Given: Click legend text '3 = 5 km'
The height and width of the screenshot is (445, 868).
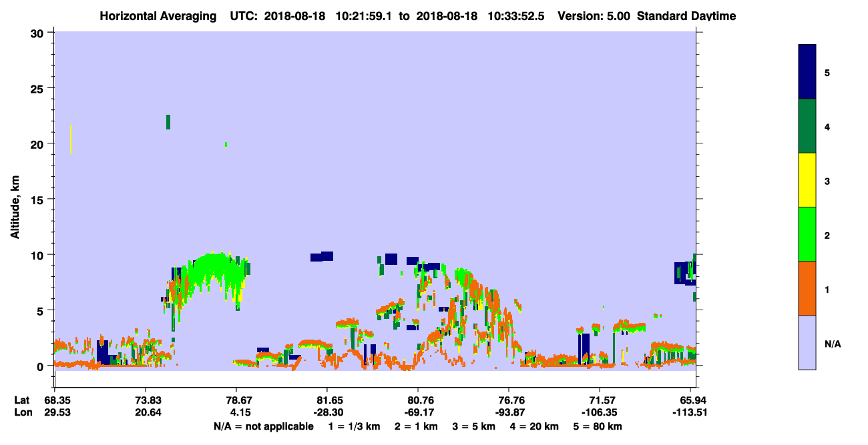Looking at the screenshot, I should coord(475,426).
